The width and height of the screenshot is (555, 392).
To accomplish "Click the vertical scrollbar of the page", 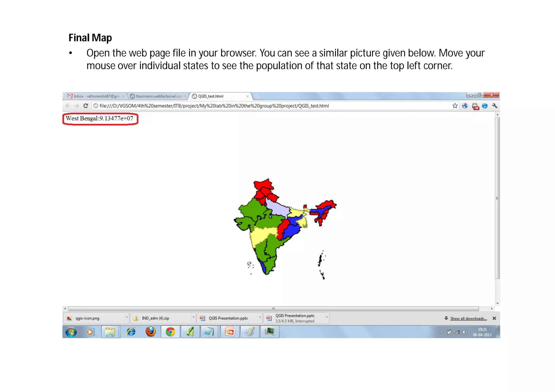I will [x=497, y=198].
